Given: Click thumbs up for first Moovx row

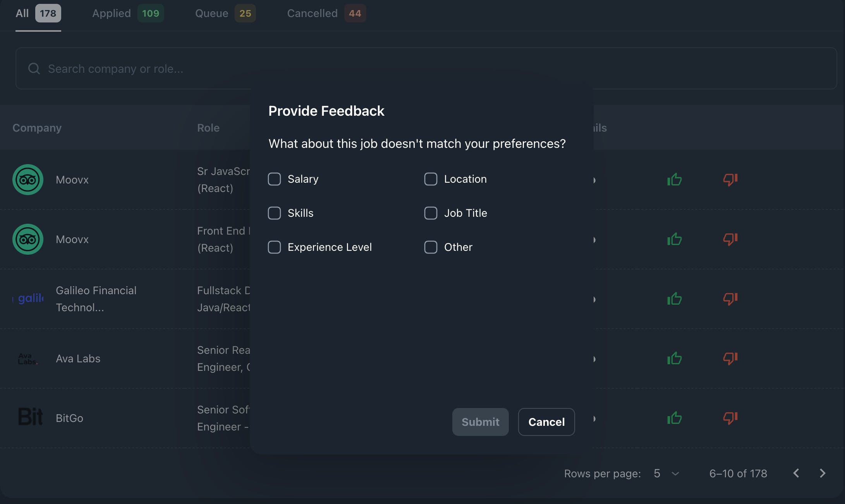Looking at the screenshot, I should tap(674, 180).
